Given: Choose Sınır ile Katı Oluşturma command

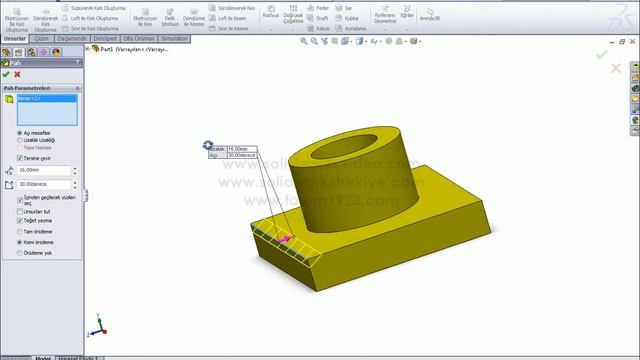Looking at the screenshot, I should pyautogui.click(x=90, y=29).
